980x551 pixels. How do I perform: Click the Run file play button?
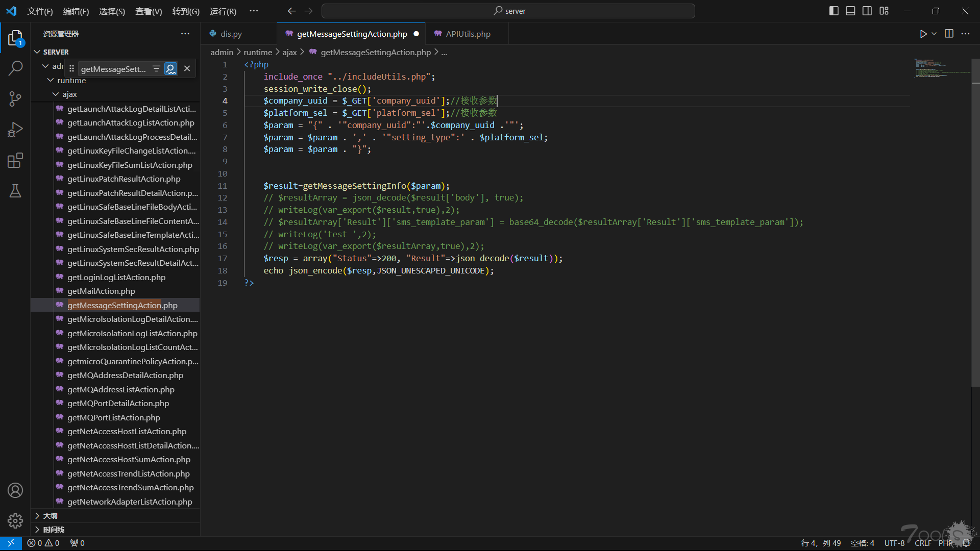[923, 34]
